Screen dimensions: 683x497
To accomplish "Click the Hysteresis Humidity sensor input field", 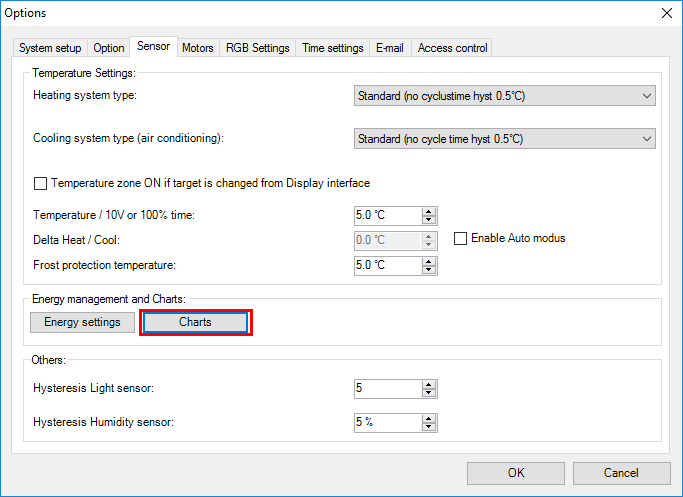I will [386, 422].
